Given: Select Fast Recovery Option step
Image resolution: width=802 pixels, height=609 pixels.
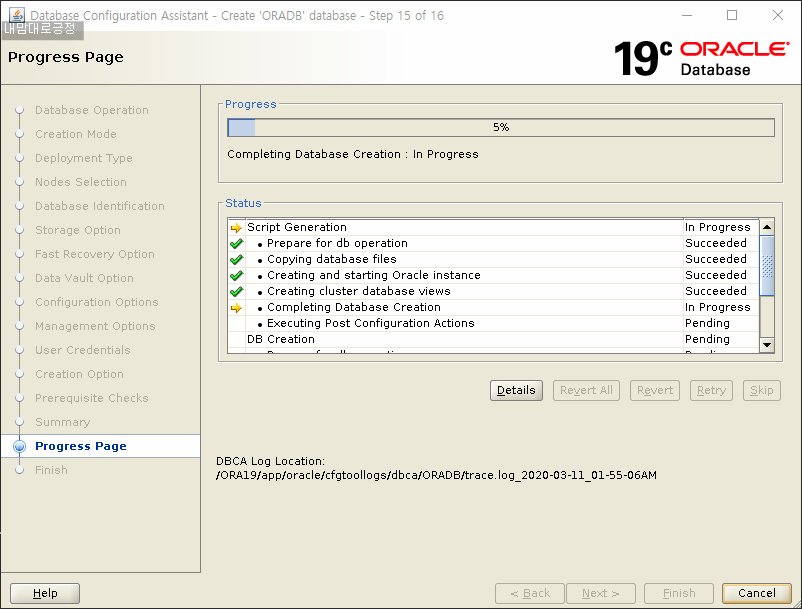Looking at the screenshot, I should click(95, 254).
